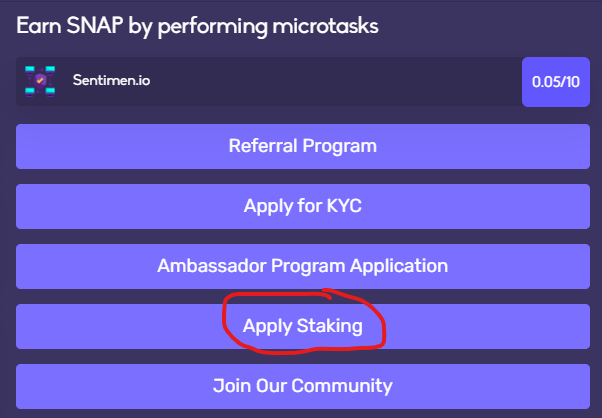
Task: Open the Referral Program
Action: 302,146
